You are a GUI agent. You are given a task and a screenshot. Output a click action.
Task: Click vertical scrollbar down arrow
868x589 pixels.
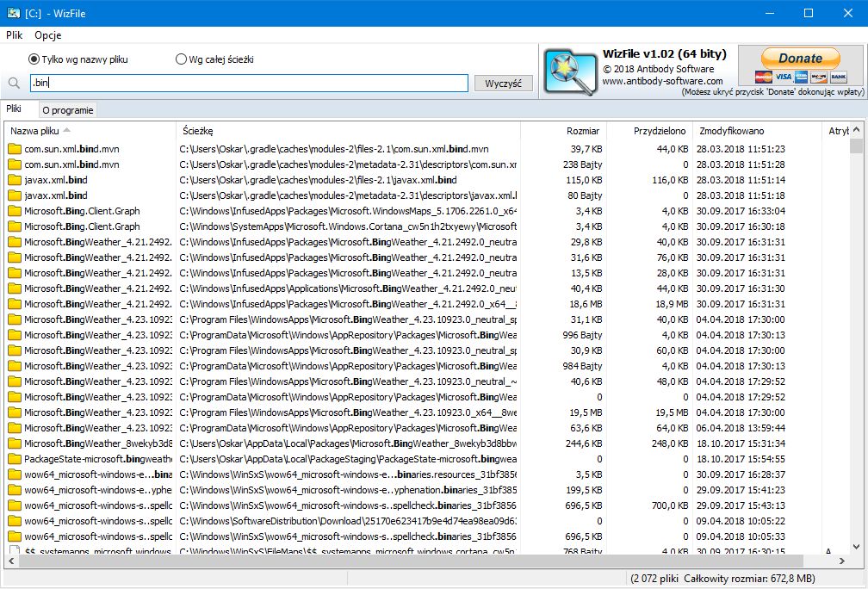click(856, 546)
